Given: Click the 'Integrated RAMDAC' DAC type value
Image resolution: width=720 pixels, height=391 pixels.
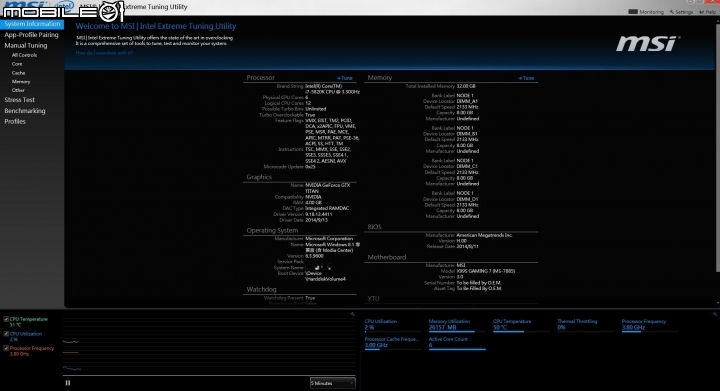Looking at the screenshot, I should (x=327, y=208).
